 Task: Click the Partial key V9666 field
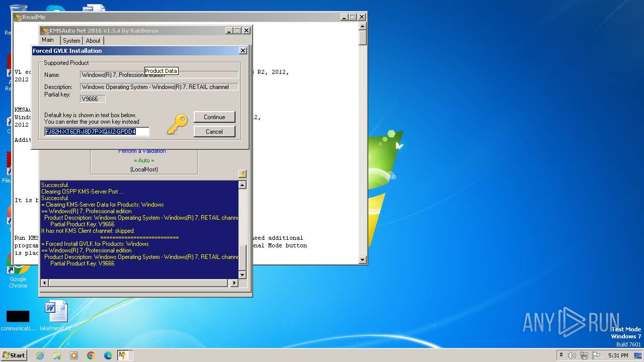pyautogui.click(x=93, y=99)
